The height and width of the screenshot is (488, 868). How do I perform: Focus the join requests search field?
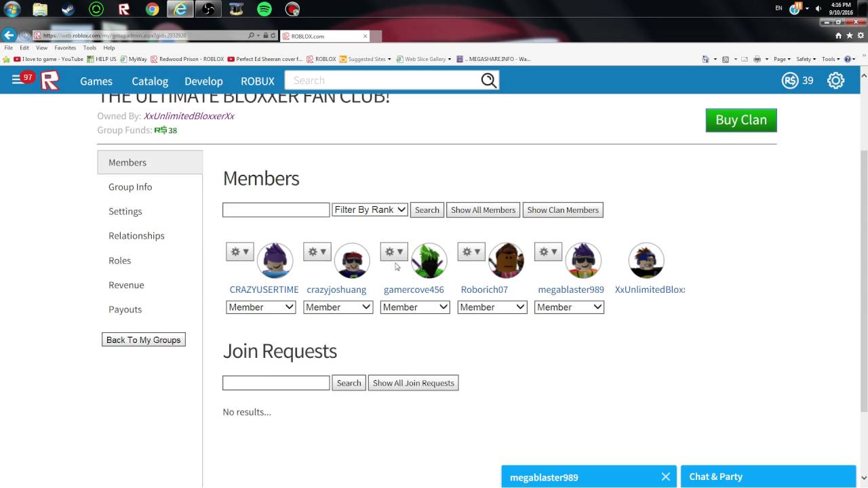click(276, 383)
